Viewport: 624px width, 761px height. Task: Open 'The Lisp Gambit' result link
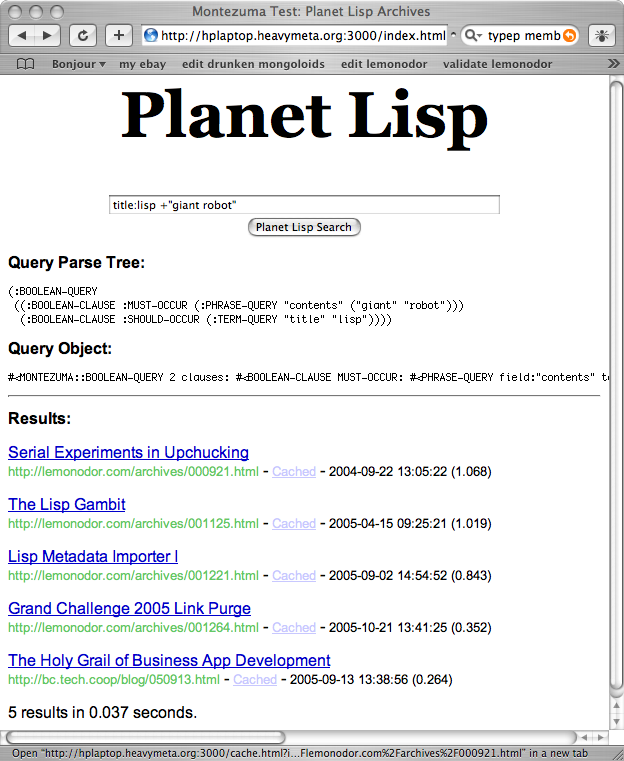(x=66, y=504)
